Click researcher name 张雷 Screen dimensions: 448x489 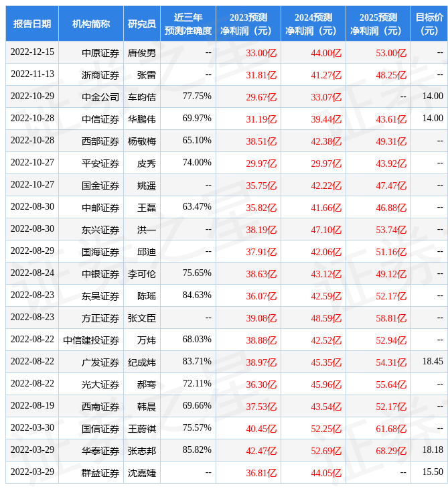pos(147,75)
